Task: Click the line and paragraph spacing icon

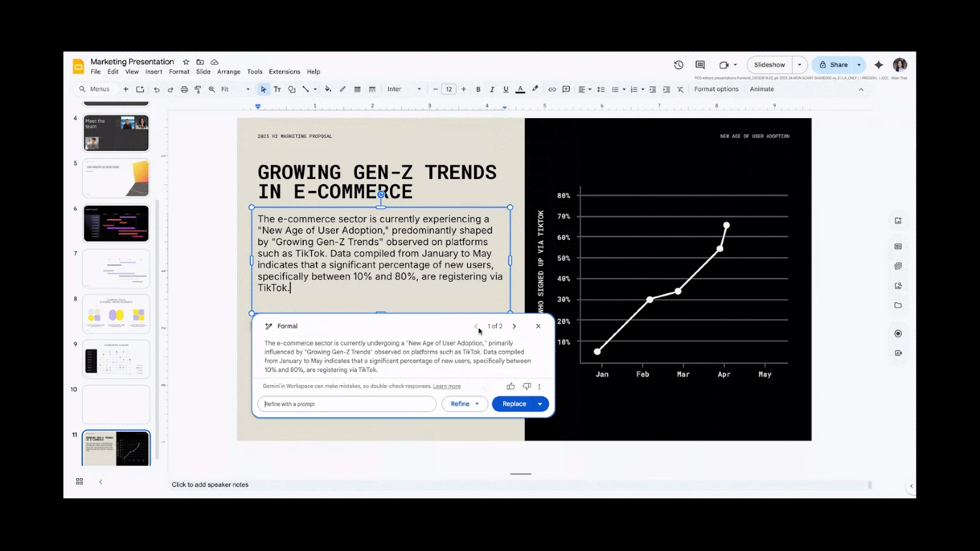Action: 601,89
